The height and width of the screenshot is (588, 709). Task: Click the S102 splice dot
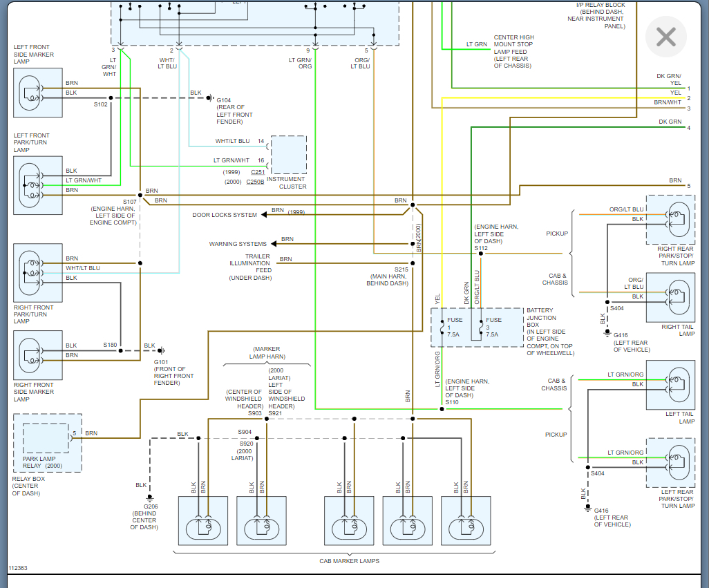pos(111,97)
